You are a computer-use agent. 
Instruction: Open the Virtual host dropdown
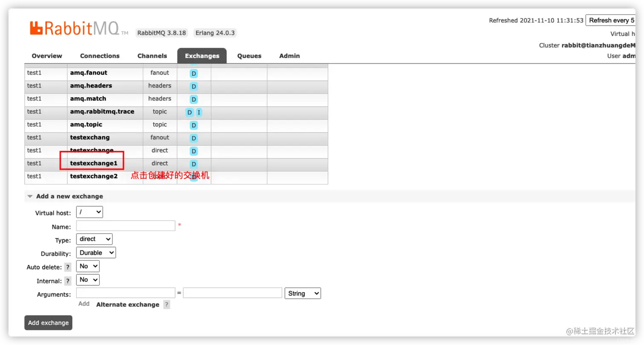[x=89, y=212]
